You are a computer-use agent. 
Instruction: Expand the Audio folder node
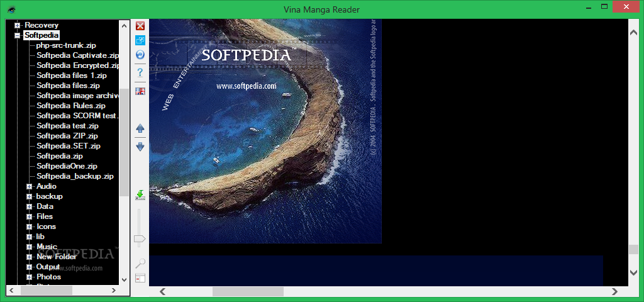point(29,186)
